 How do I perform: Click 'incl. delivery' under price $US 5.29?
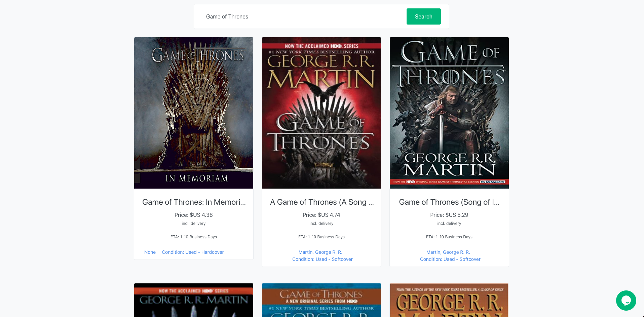(449, 224)
